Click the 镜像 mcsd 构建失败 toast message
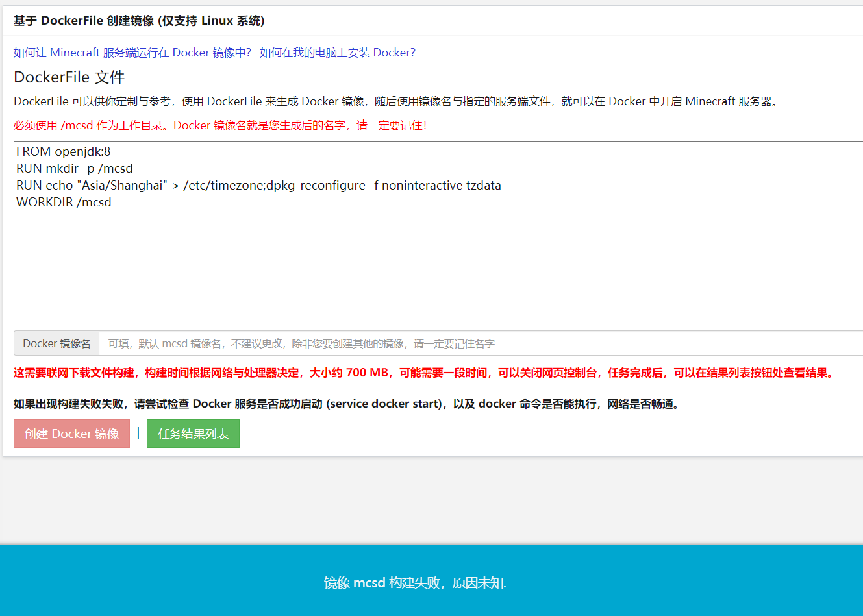Image resolution: width=863 pixels, height=616 pixels. pos(414,583)
